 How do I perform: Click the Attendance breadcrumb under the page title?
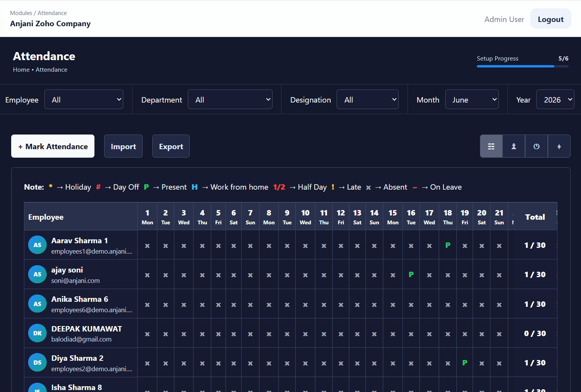(52, 70)
